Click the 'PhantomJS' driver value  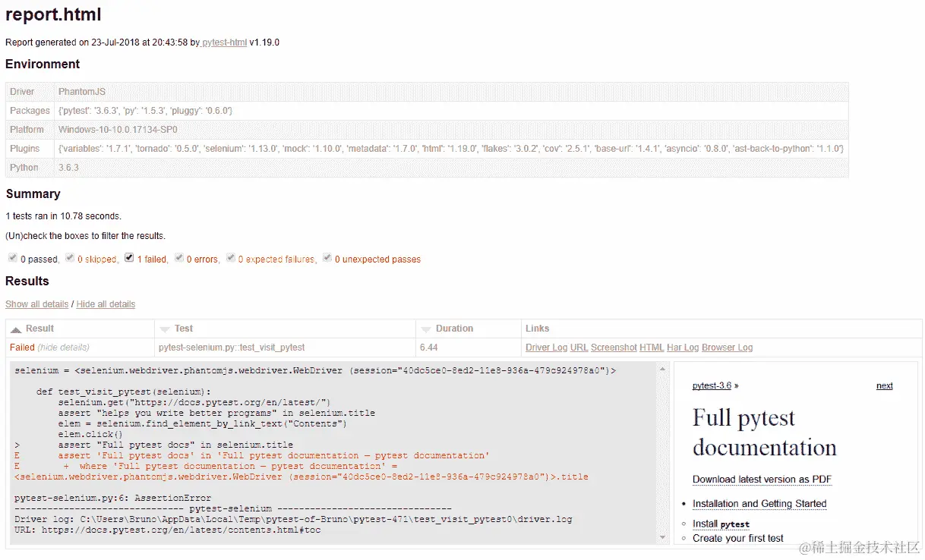point(82,92)
